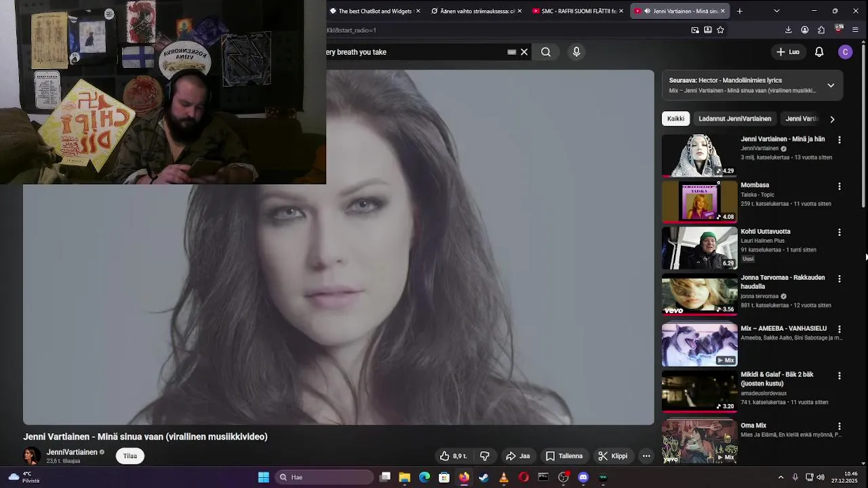This screenshot has width=868, height=488.
Task: Clear the YouTube search text
Action: point(524,52)
